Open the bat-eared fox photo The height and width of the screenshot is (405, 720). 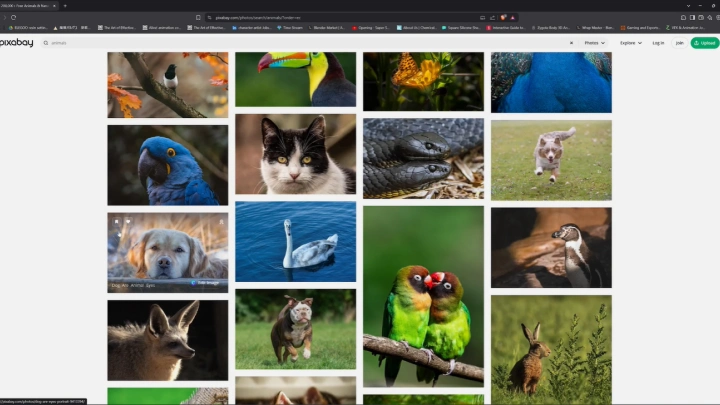tap(168, 340)
